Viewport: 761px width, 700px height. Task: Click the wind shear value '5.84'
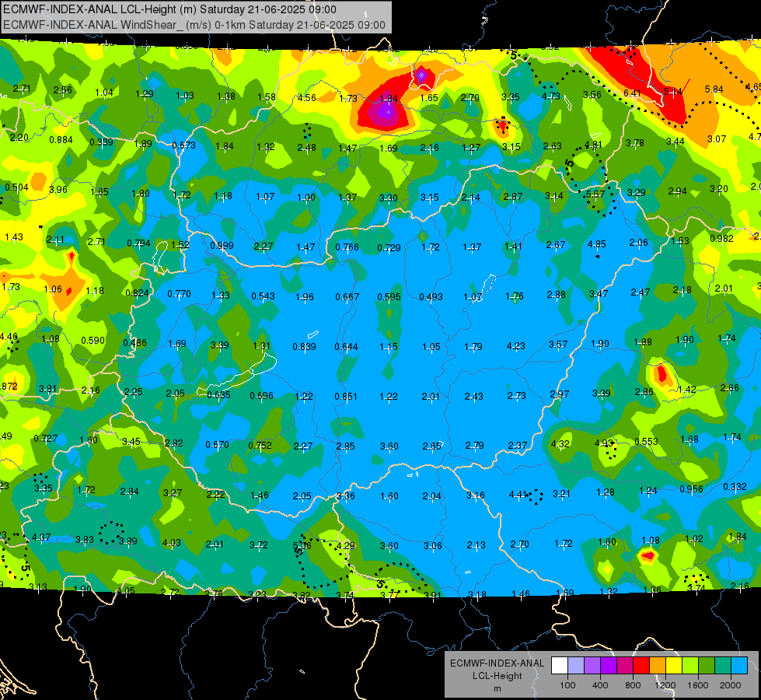[714, 89]
